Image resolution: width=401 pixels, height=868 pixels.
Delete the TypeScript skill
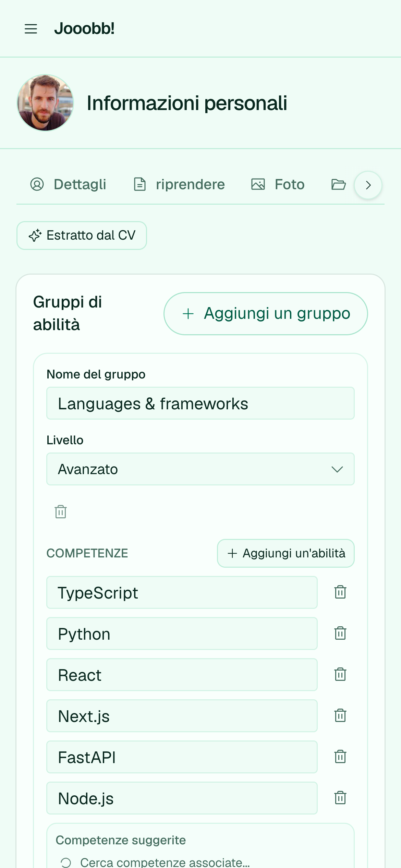[x=340, y=592]
